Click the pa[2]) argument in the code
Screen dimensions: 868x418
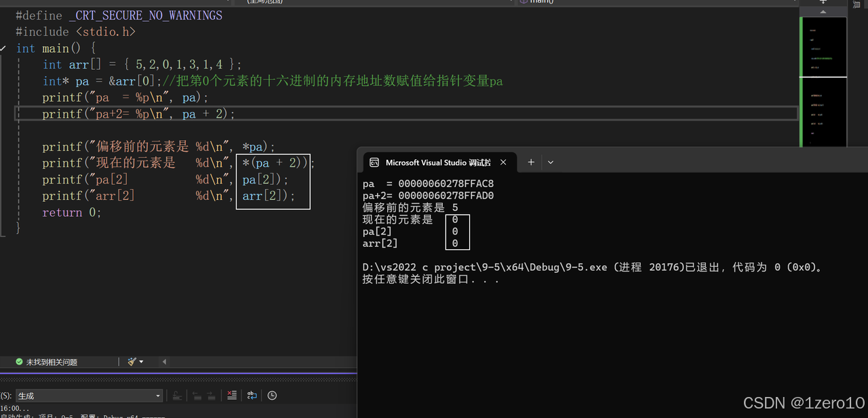(x=262, y=180)
